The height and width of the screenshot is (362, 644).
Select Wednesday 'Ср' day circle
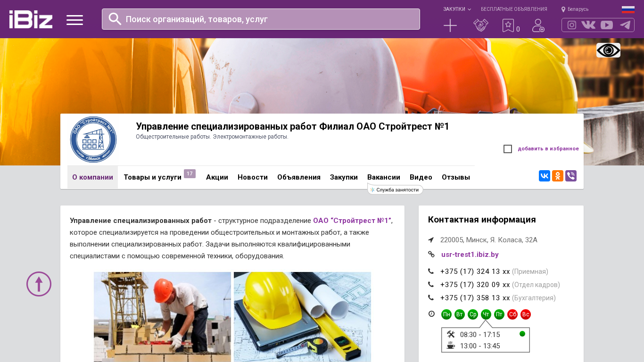tap(473, 314)
